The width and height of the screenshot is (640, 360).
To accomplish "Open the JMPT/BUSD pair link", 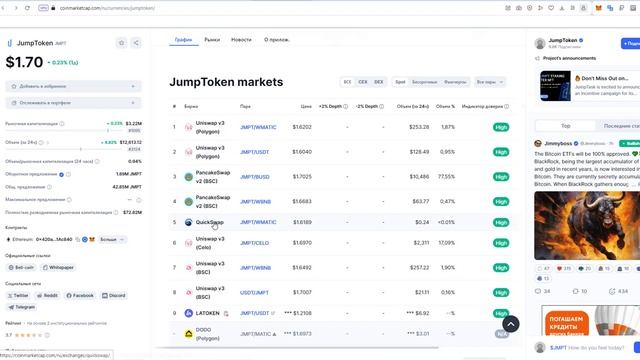I will point(255,177).
